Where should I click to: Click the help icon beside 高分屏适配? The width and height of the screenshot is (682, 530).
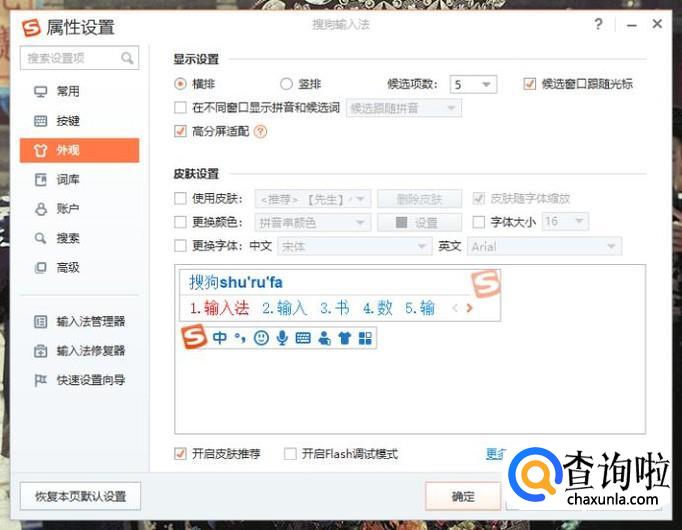pos(260,131)
